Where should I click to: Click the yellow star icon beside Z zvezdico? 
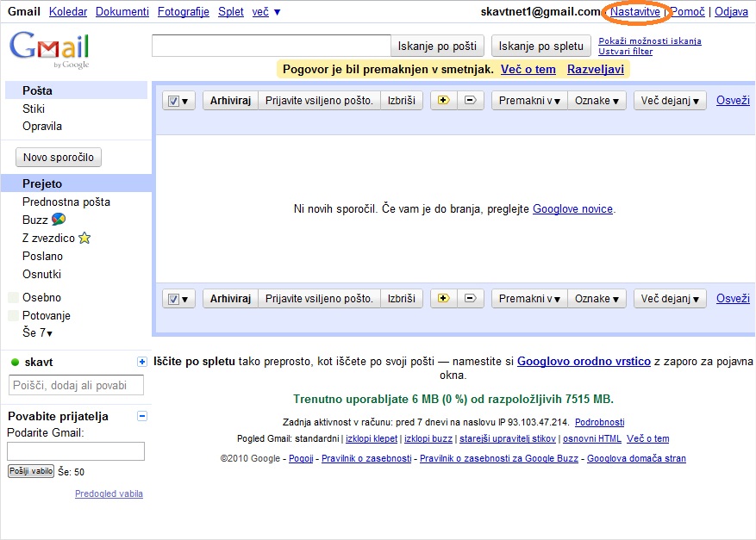point(84,238)
